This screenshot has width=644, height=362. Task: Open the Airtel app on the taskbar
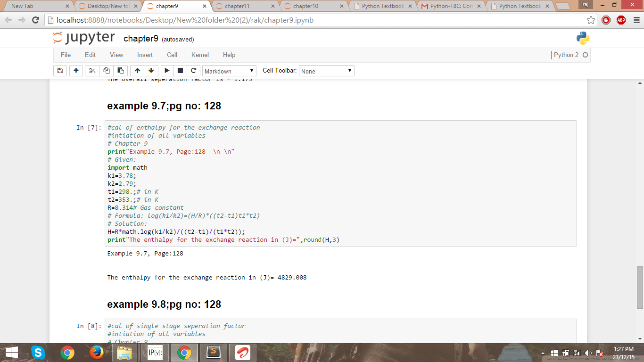[242, 353]
